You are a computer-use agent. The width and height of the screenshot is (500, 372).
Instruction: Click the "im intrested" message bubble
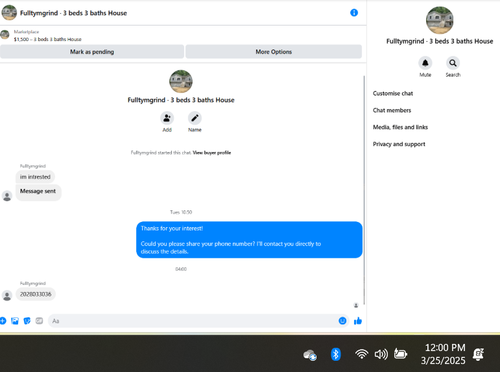(35, 177)
